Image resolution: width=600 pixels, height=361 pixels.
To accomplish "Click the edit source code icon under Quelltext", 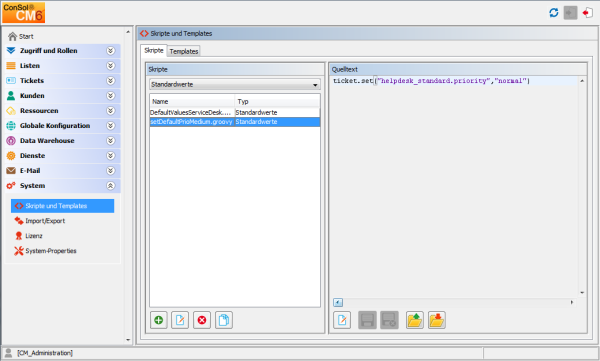I will pos(342,320).
